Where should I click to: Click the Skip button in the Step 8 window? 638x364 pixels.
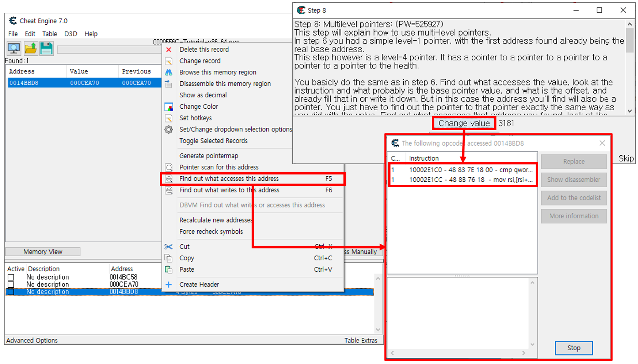tap(626, 158)
